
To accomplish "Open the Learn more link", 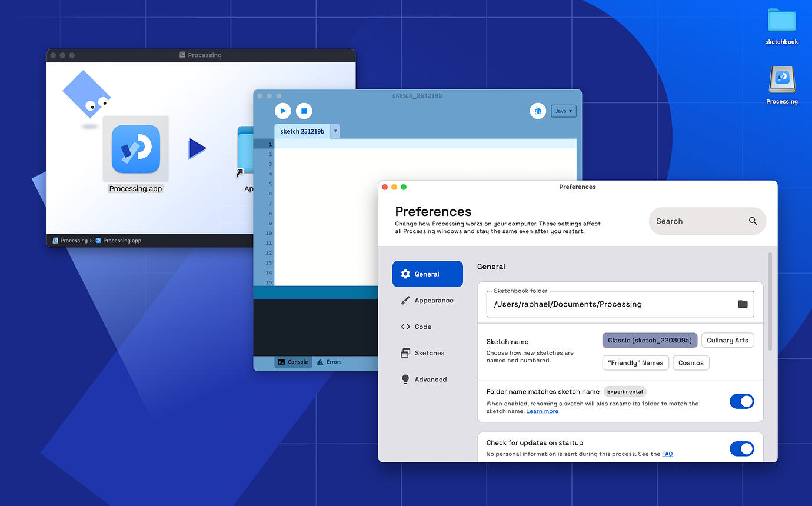I will (x=542, y=411).
